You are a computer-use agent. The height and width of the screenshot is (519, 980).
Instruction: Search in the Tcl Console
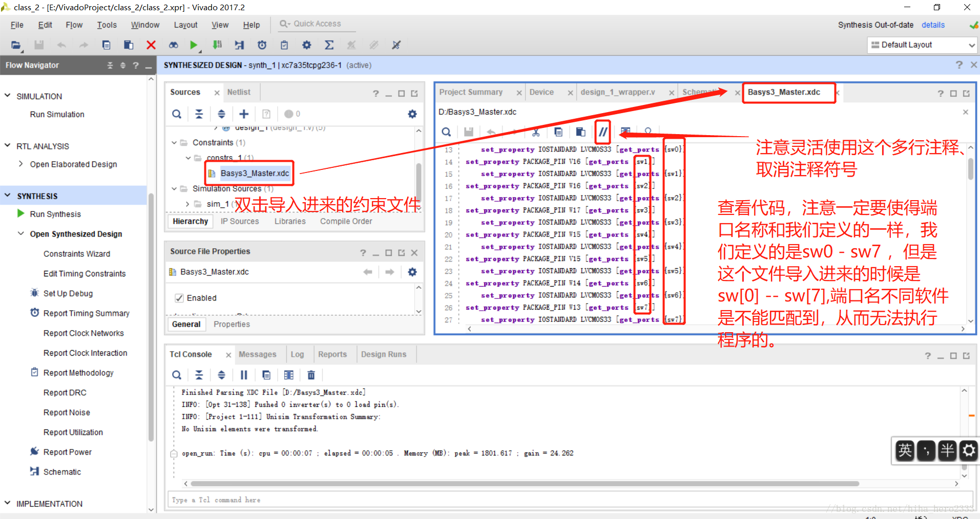click(177, 375)
